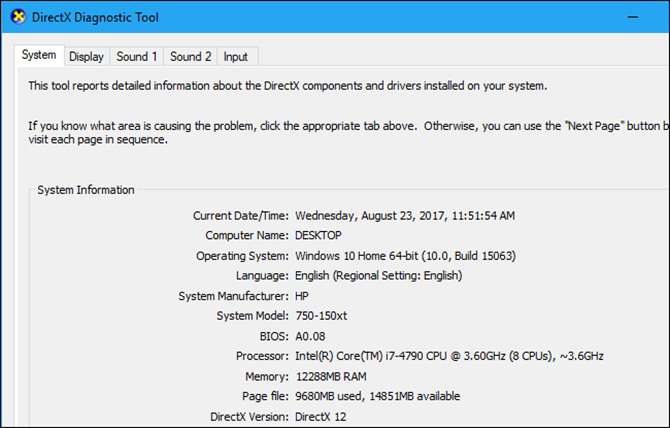Click the computer name value DESKTOP

(318, 235)
